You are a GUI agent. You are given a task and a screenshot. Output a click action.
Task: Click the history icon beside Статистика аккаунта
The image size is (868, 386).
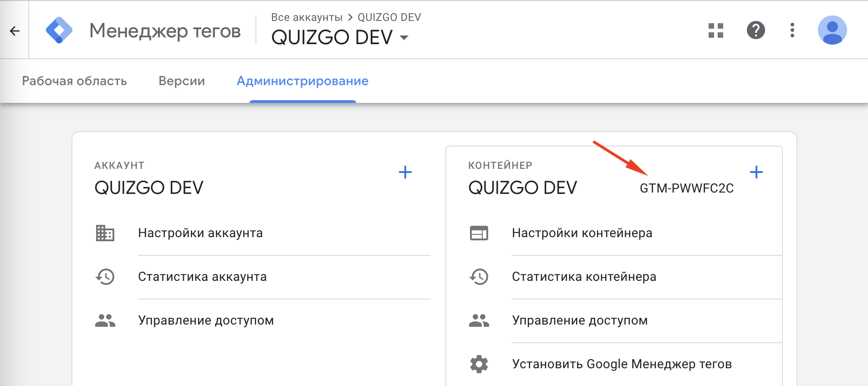point(105,277)
